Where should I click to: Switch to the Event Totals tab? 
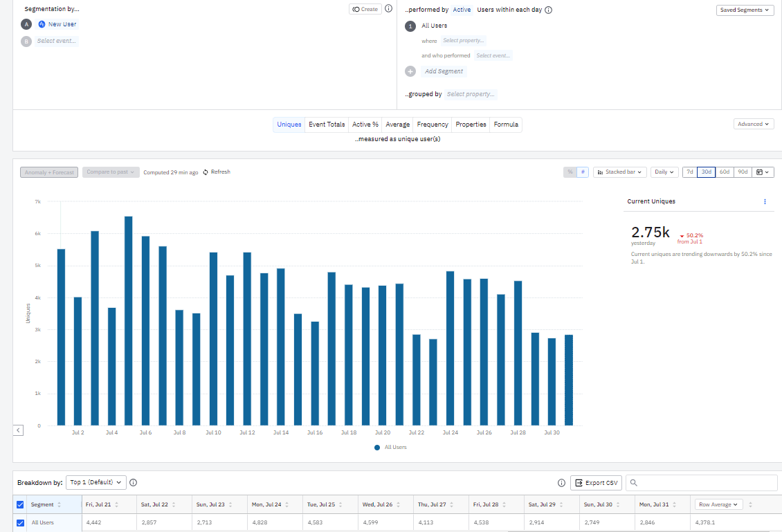click(327, 125)
